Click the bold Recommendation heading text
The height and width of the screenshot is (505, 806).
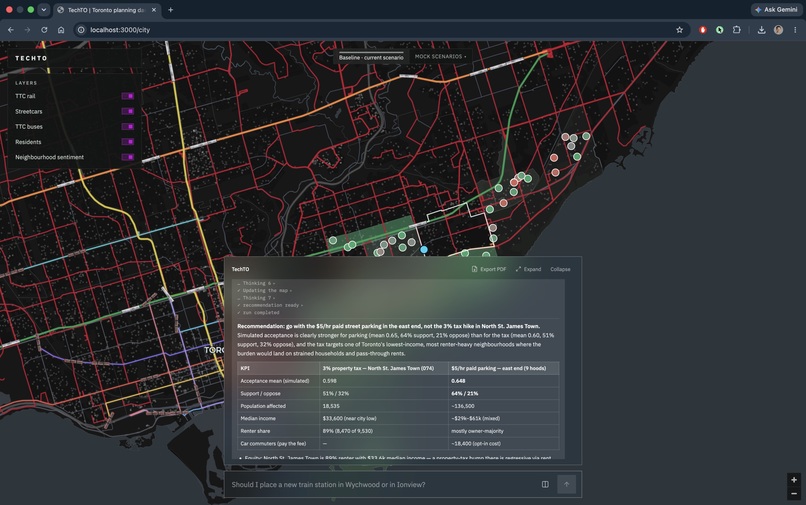pyautogui.click(x=388, y=326)
